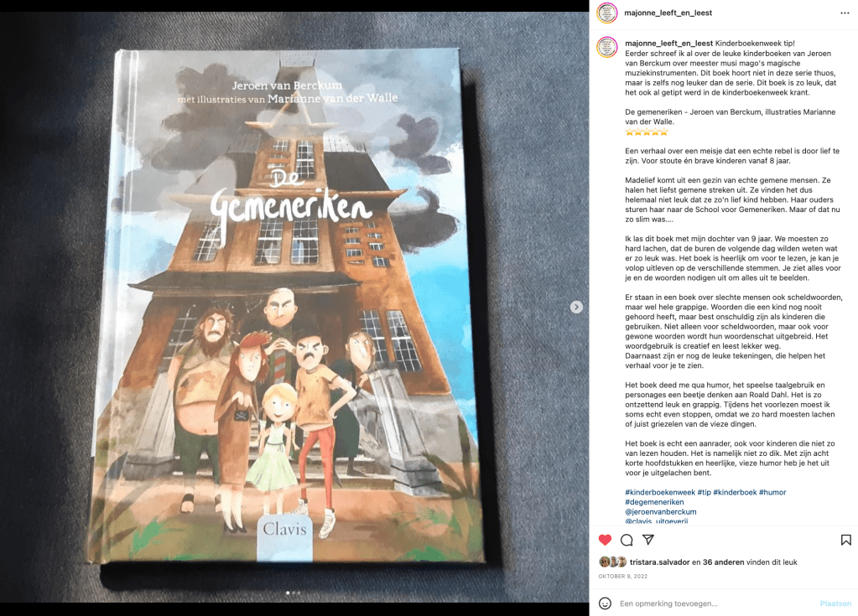
Task: Open more options three-dot menu
Action: click(x=845, y=13)
